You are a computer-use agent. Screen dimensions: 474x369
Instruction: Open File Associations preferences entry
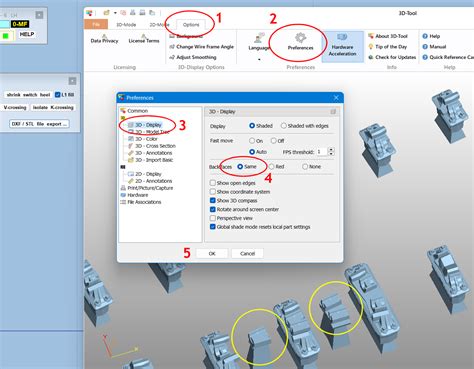pos(141,202)
